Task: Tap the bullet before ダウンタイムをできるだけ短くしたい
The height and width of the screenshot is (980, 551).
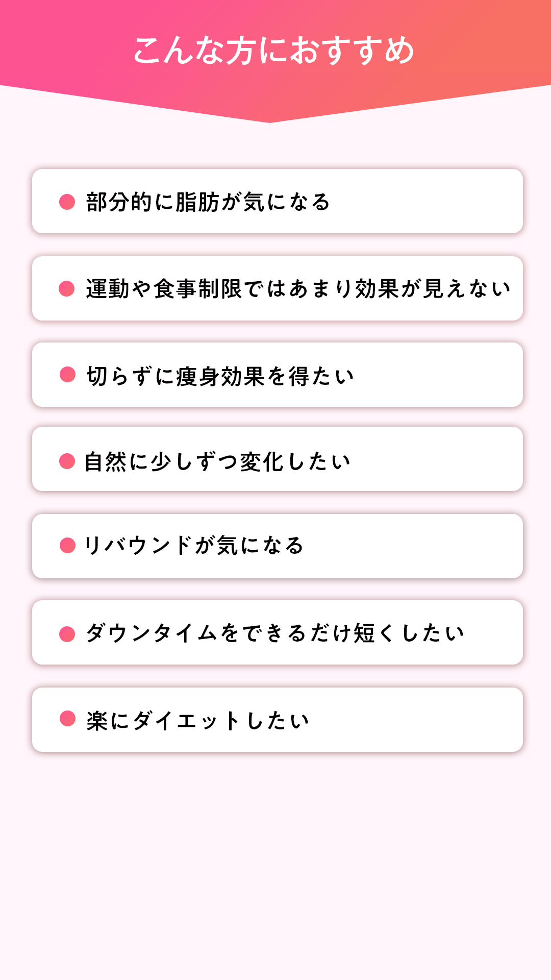Action: [x=67, y=634]
